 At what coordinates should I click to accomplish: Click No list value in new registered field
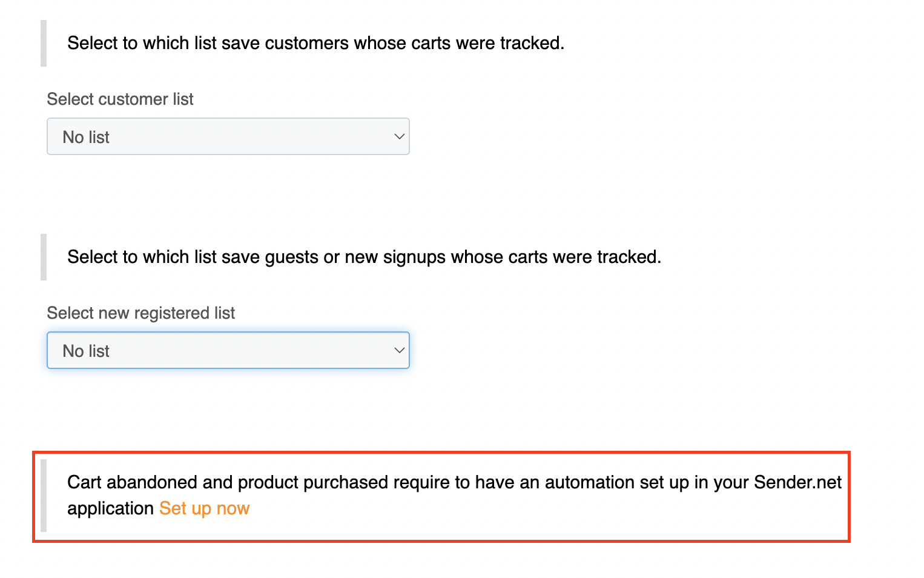[x=86, y=351]
